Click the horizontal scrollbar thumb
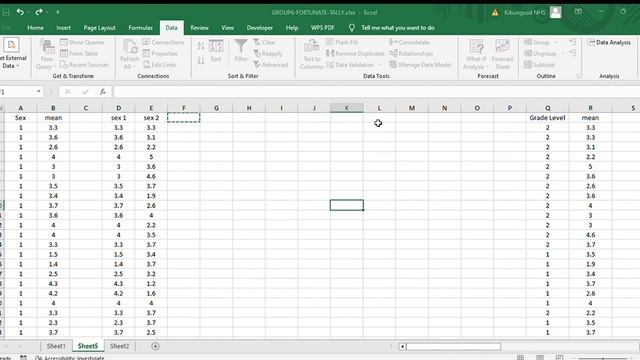Screen dimensions: 640x360 tap(453, 347)
